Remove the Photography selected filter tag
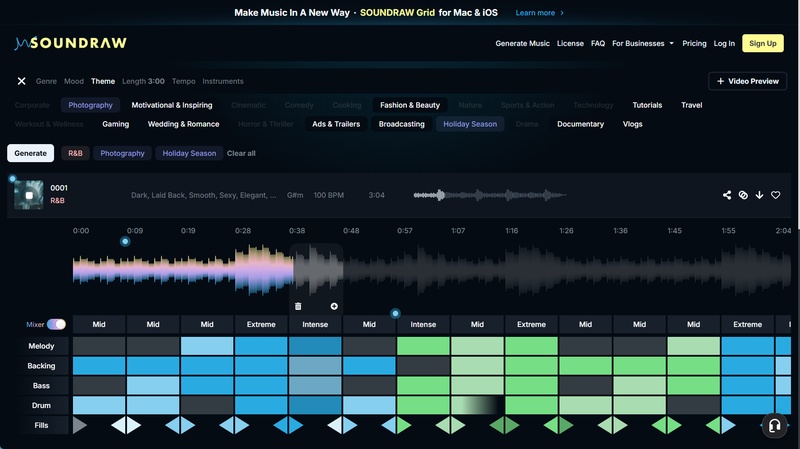 [x=122, y=153]
